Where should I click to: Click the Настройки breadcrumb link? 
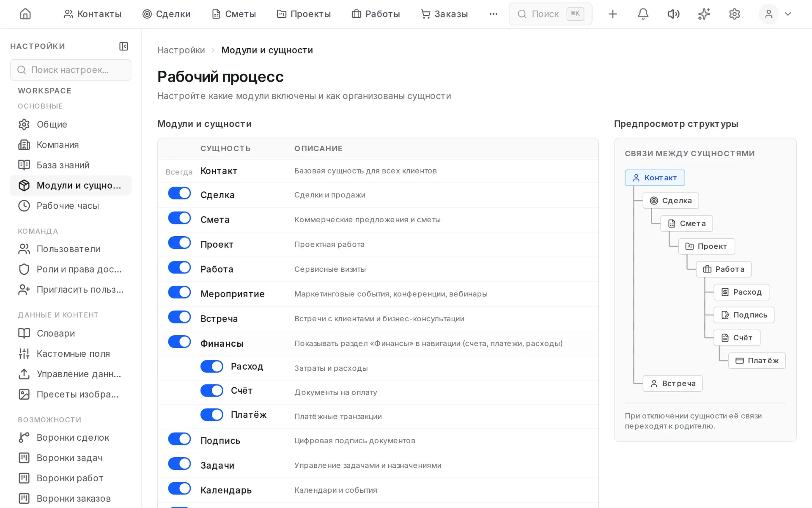(181, 50)
